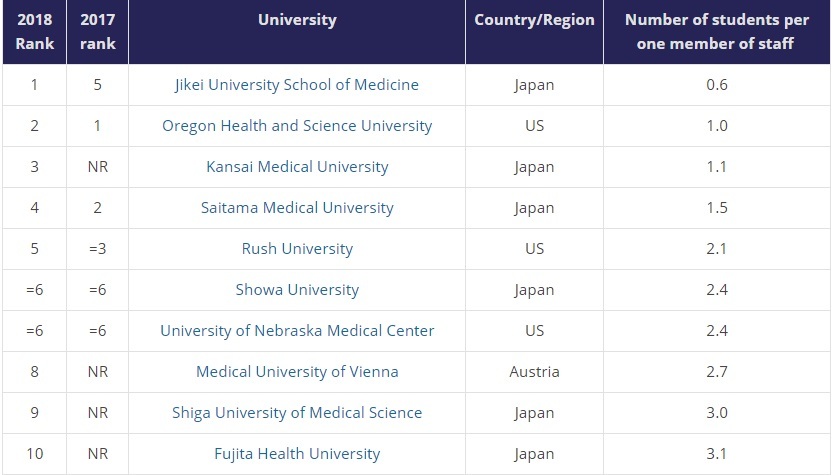834x475 pixels.
Task: Visit the Fujita Health University page
Action: click(297, 454)
